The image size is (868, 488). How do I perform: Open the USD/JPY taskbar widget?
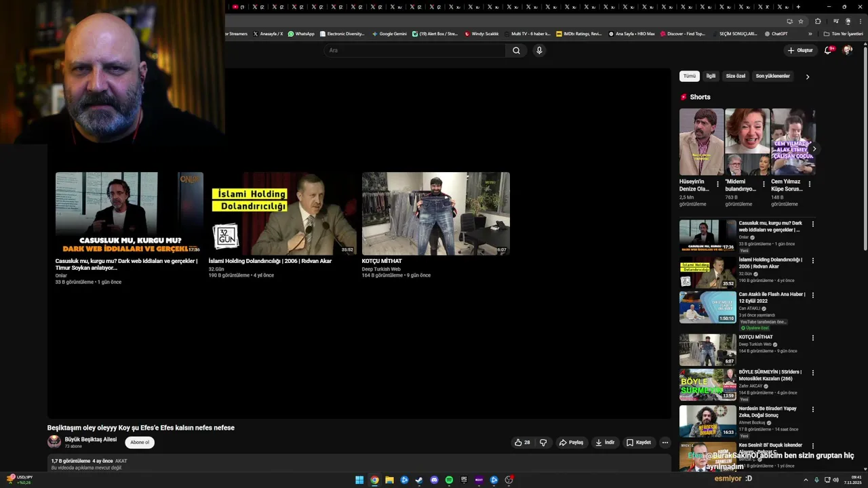(20, 479)
